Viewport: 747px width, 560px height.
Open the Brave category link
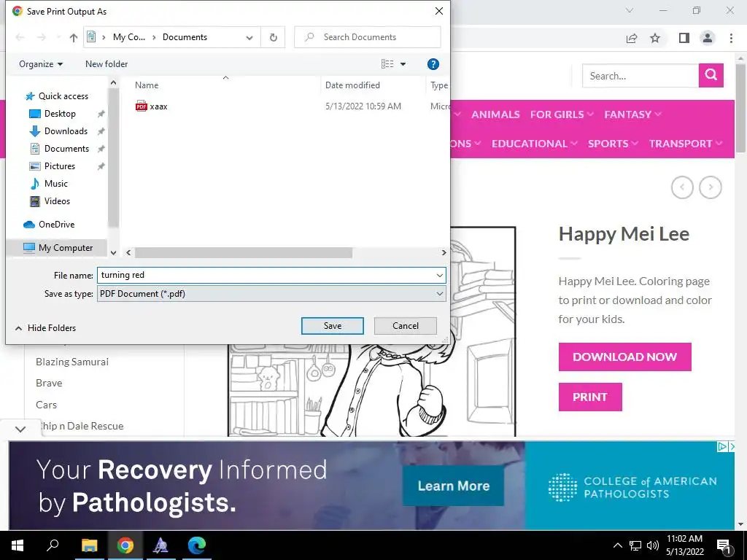(x=49, y=384)
